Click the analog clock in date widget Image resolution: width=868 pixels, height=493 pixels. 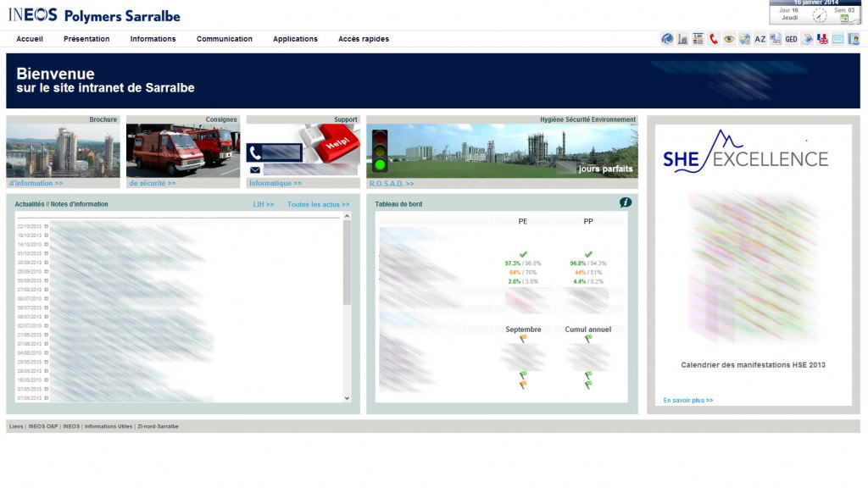(820, 16)
